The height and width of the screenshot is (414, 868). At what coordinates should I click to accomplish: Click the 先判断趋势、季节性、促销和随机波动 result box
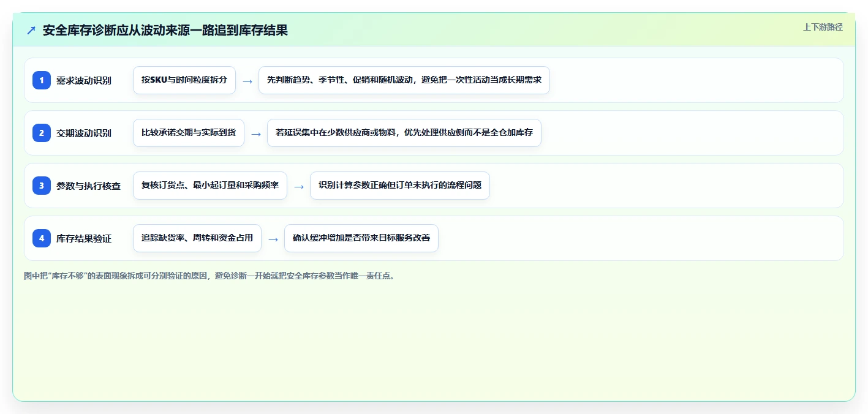point(404,80)
